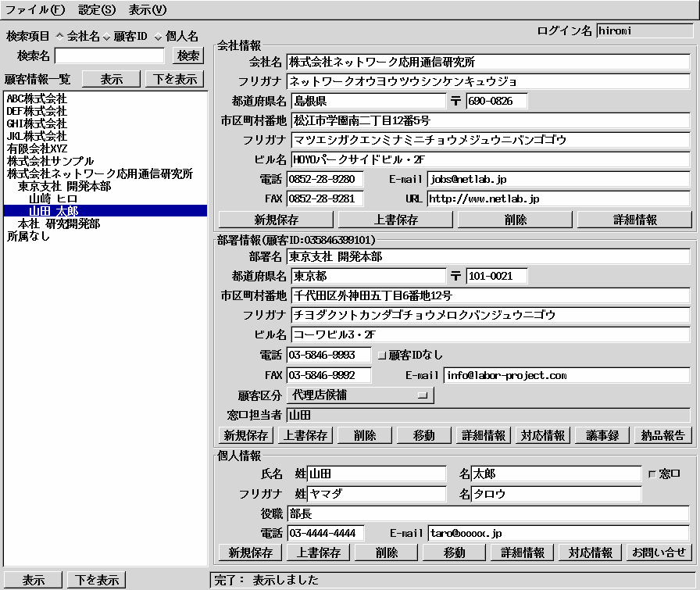Click 新規保存 in the 部署情報 section
The width and height of the screenshot is (700, 590).
245,435
